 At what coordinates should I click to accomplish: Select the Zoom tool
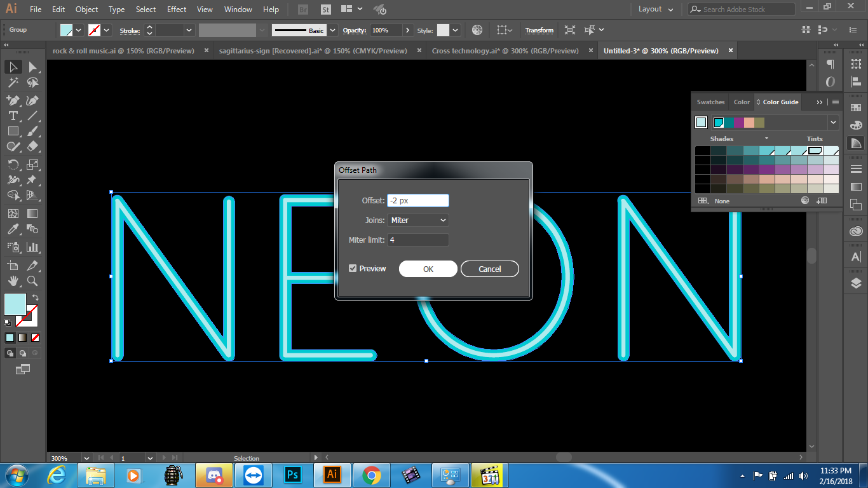(x=32, y=280)
